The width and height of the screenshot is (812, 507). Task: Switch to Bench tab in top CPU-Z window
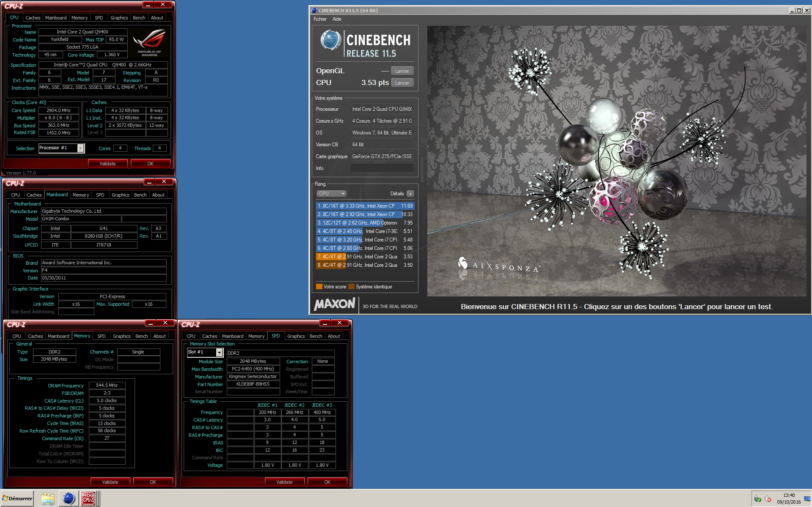(x=139, y=18)
